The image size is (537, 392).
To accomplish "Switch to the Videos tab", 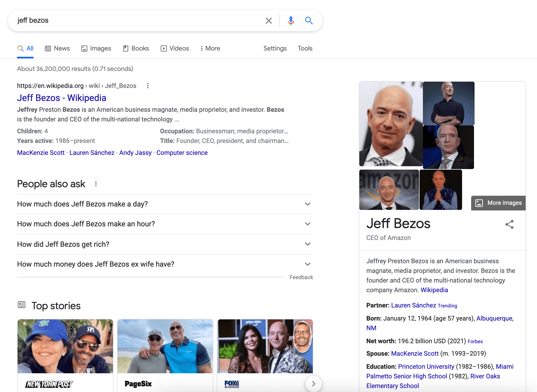I will pyautogui.click(x=175, y=49).
